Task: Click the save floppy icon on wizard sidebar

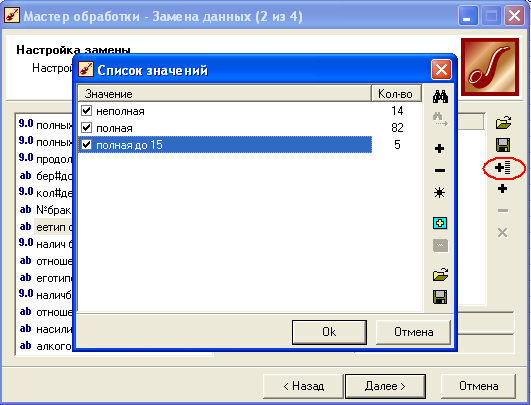Action: [503, 145]
